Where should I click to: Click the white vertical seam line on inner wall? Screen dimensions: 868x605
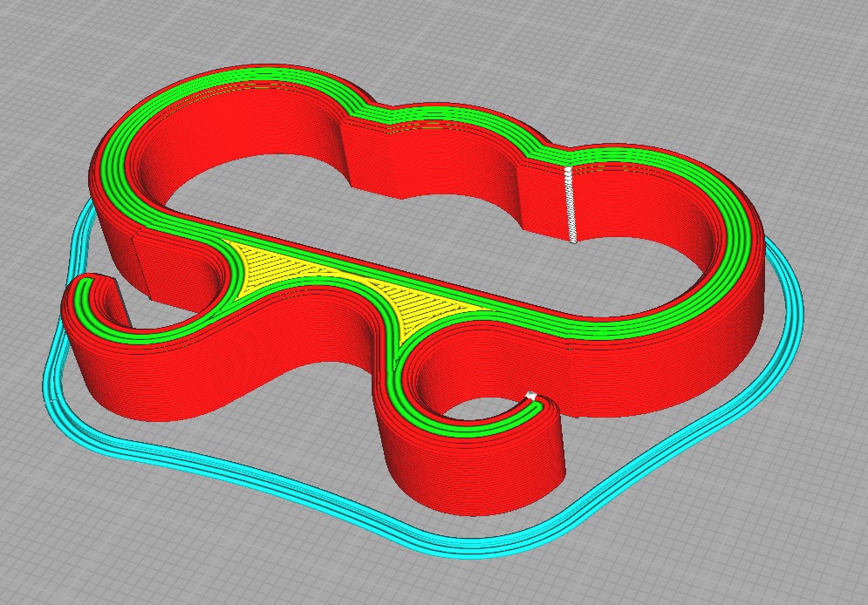tap(570, 204)
